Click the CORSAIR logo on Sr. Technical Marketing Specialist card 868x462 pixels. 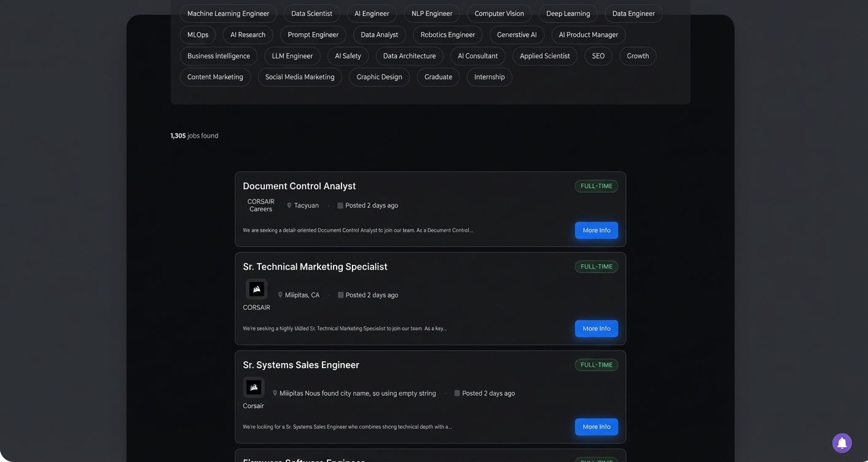coord(256,289)
